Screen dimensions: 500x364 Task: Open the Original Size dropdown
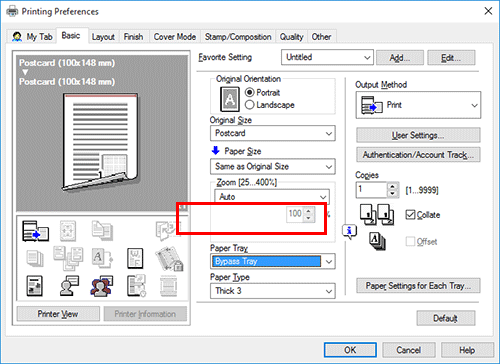tap(273, 133)
